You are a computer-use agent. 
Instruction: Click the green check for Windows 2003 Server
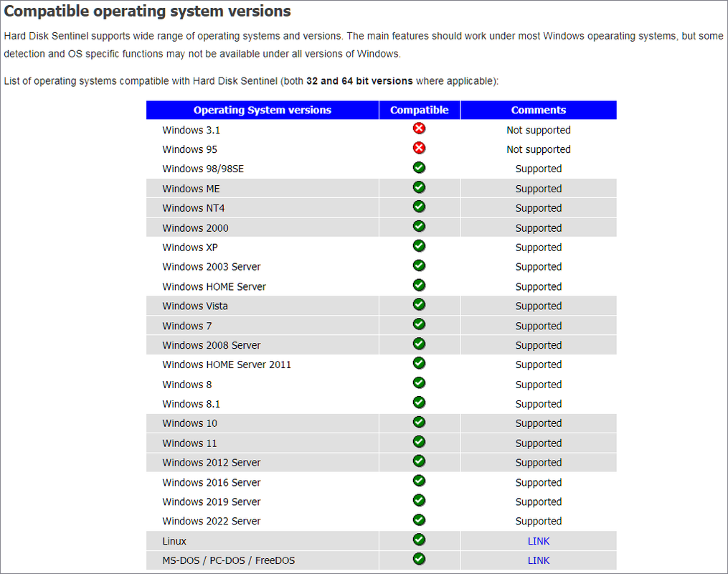(420, 265)
